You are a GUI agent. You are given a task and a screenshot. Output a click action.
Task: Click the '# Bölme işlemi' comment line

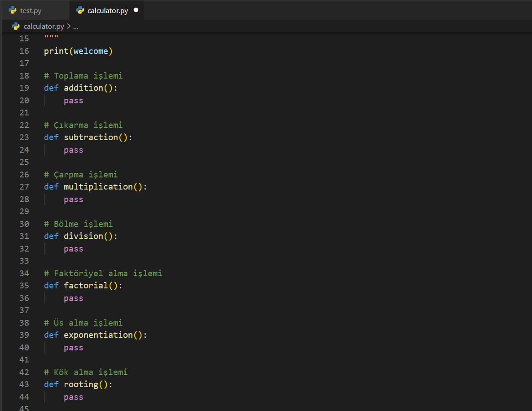[78, 224]
